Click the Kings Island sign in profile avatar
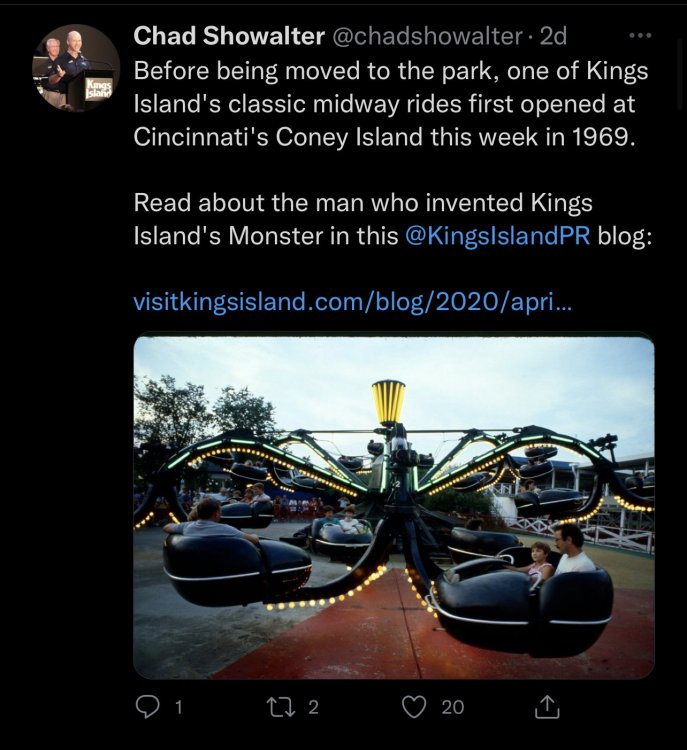687x750 pixels. click(x=99, y=88)
